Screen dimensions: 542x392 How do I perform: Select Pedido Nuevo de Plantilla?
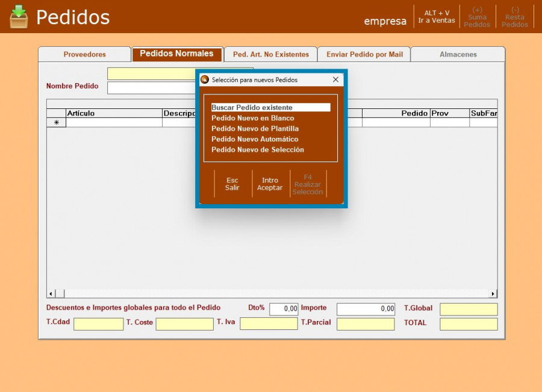click(255, 129)
